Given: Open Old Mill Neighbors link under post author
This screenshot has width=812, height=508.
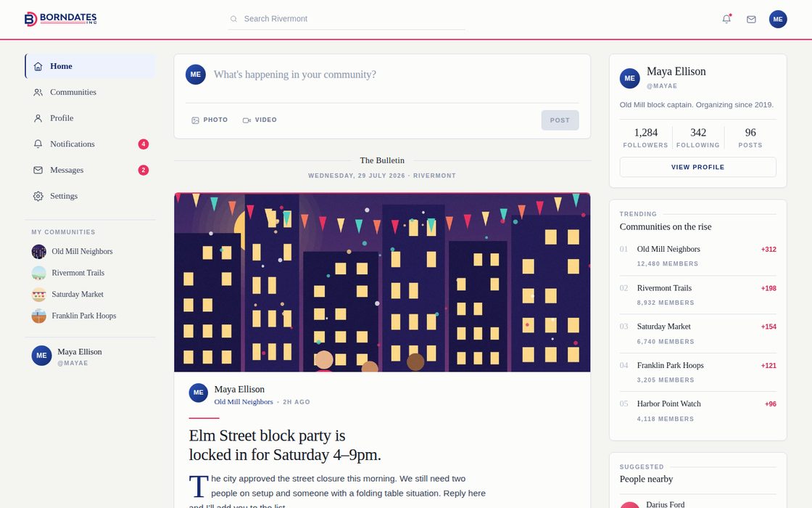Looking at the screenshot, I should pyautogui.click(x=244, y=402).
